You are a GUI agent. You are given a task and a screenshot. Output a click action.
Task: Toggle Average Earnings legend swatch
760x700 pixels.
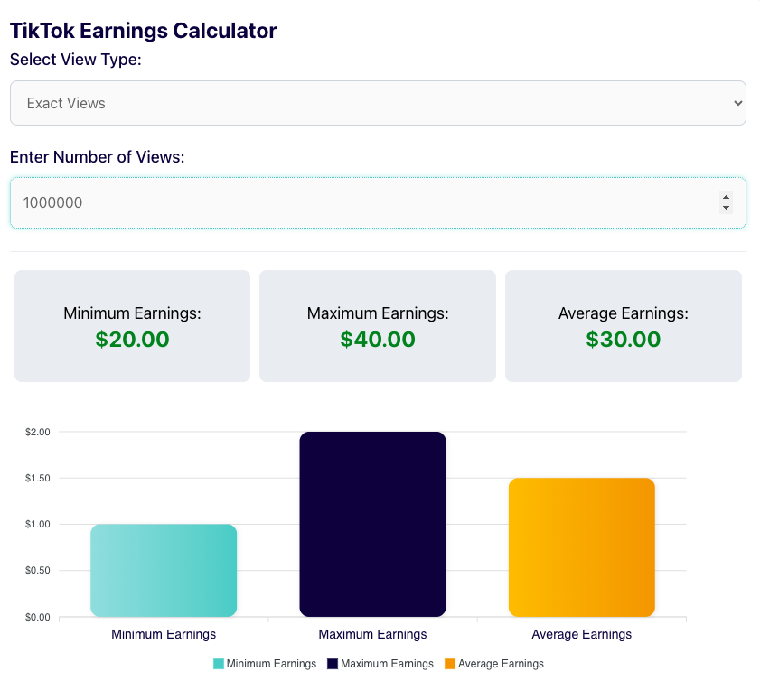pos(450,664)
